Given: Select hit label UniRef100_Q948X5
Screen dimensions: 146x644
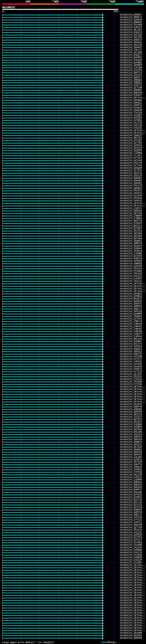Looking at the screenshot, I should (131, 20).
